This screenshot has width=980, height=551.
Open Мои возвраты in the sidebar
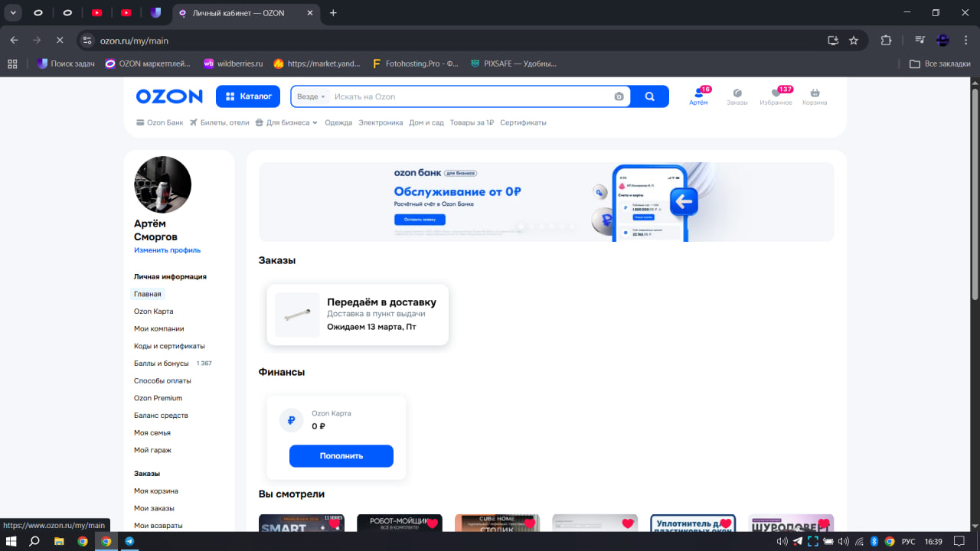coord(158,526)
